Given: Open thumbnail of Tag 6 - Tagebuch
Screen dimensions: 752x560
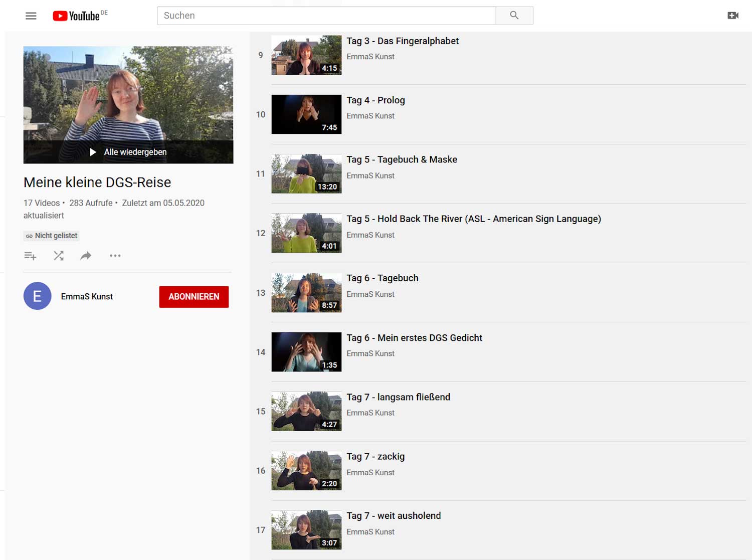Looking at the screenshot, I should tap(306, 293).
